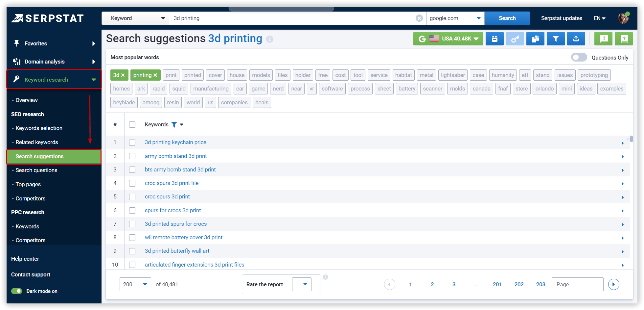
Task: Open the rows-per-page 200 dropdown
Action: tap(135, 284)
